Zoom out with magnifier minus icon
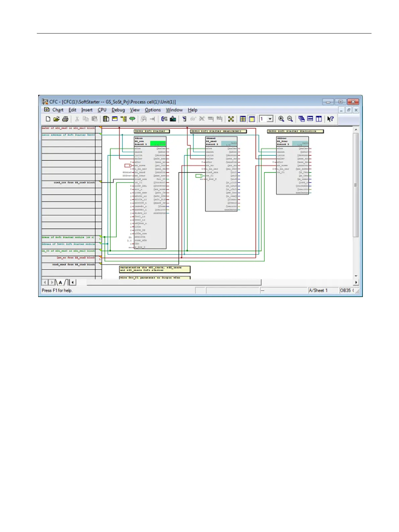This screenshot has width=399, height=532. [x=290, y=119]
